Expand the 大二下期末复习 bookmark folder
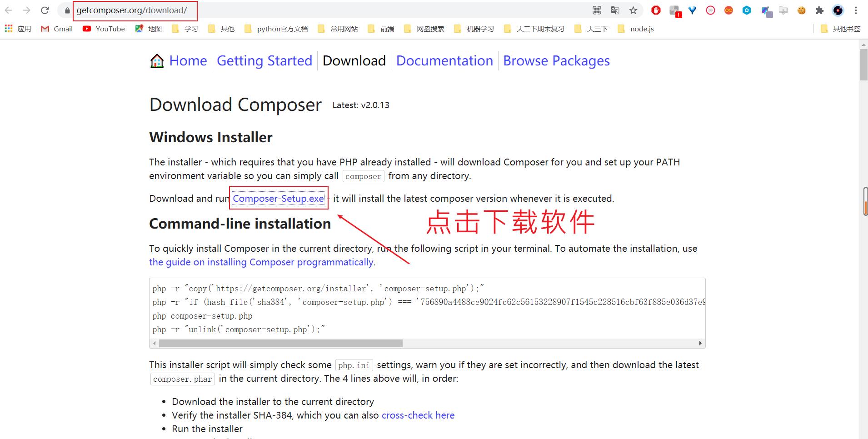The height and width of the screenshot is (439, 868). click(534, 29)
